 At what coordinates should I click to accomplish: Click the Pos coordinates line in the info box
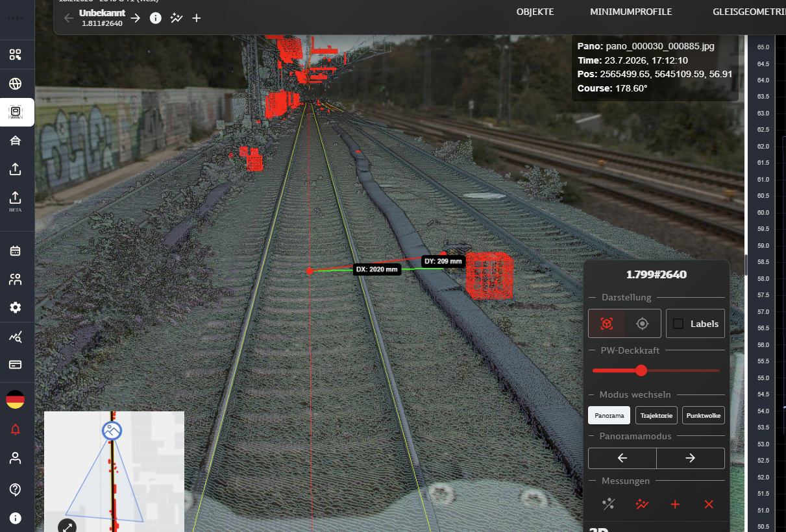click(655, 74)
